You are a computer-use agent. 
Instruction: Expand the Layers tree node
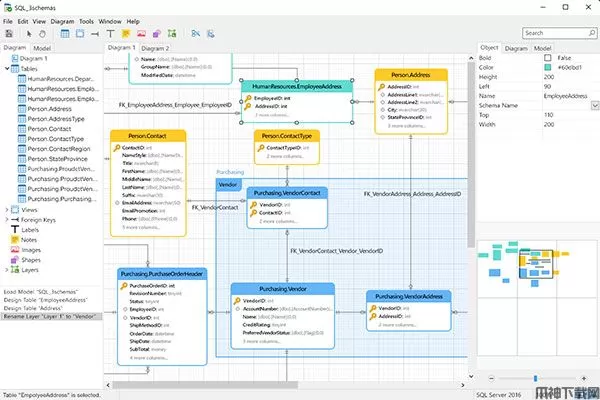click(x=8, y=270)
